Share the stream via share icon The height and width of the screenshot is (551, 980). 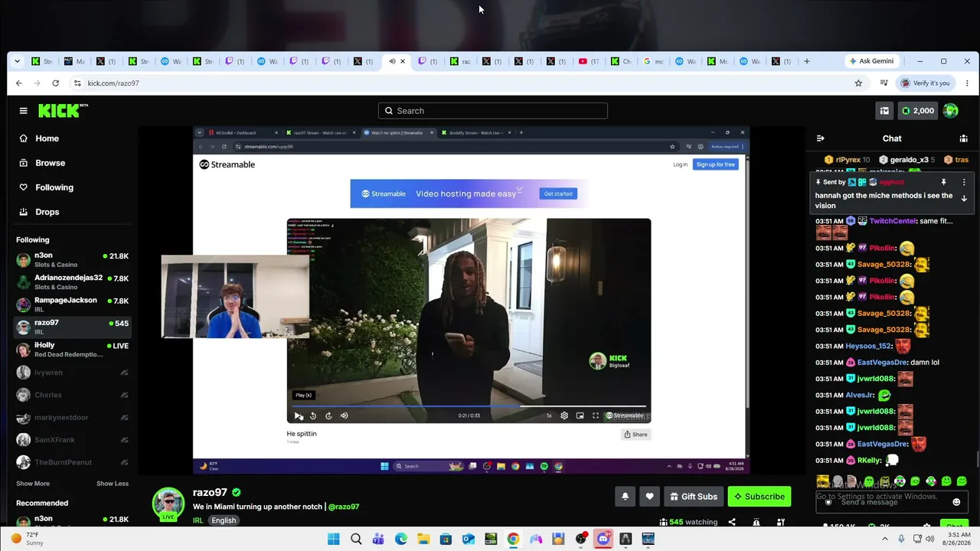coord(732,522)
